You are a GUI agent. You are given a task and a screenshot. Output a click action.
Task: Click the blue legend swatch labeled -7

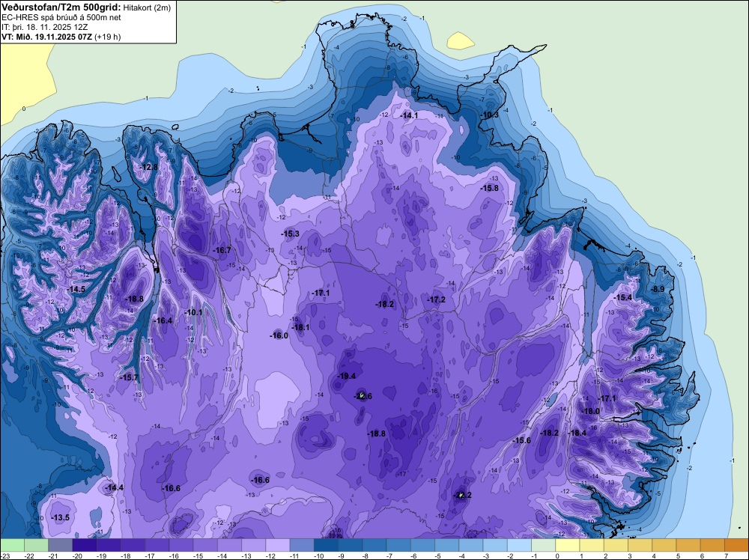pyautogui.click(x=398, y=545)
